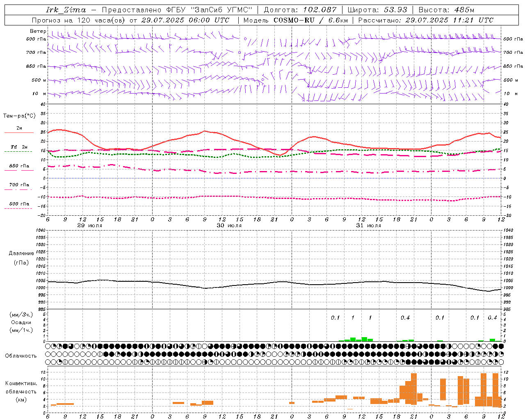The height and width of the screenshot is (420, 525).
Task: Click the '700 гПа' temperature legend entry
Action: pyautogui.click(x=19, y=185)
